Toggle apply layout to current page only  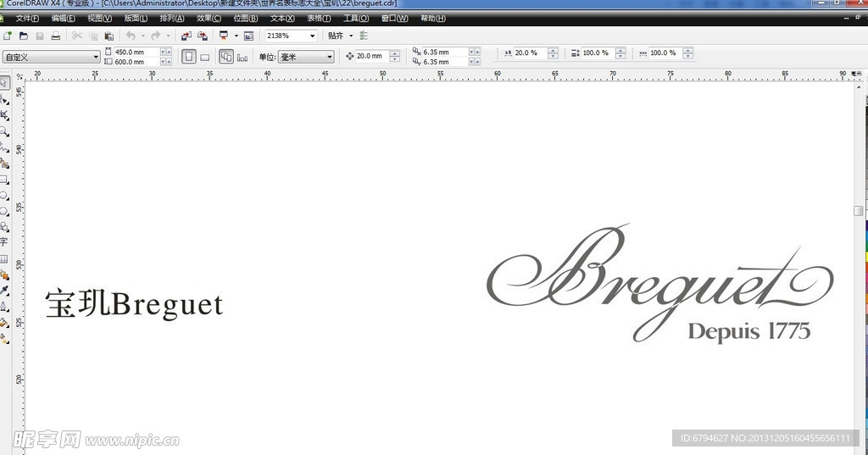(x=242, y=57)
